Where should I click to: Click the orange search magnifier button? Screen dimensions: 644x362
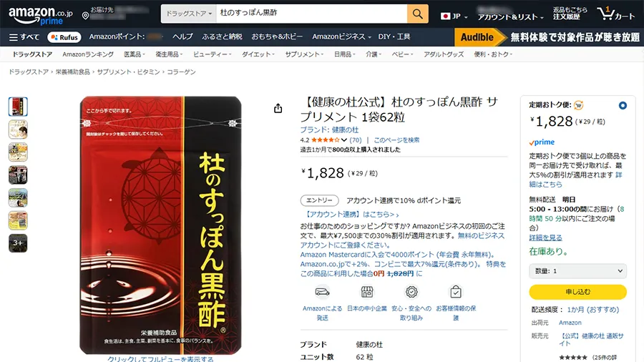click(x=418, y=14)
